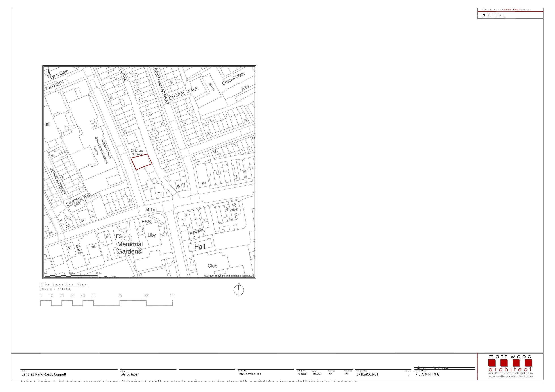The width and height of the screenshot is (555, 392).
Task: Click the Crown copyright notice
Action: [x=229, y=276]
